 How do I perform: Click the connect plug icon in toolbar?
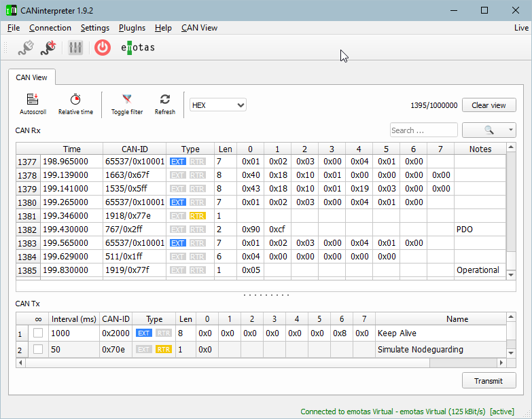25,48
